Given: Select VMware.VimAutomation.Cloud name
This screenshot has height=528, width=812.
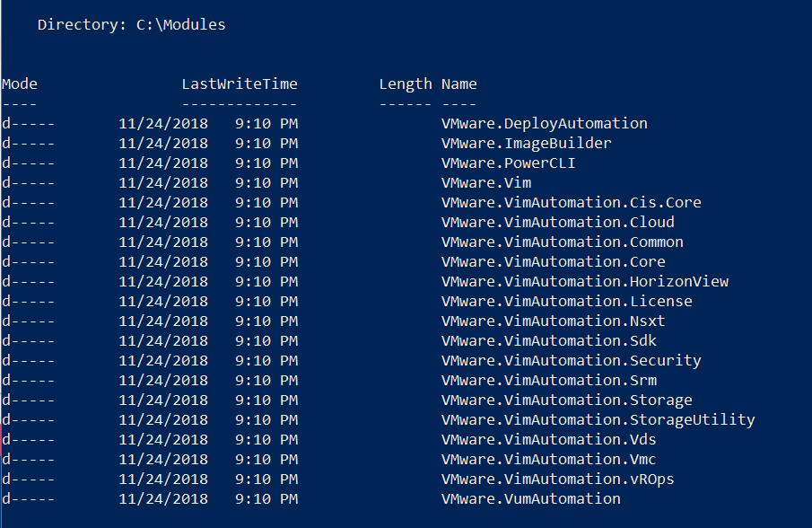Looking at the screenshot, I should tap(558, 223).
